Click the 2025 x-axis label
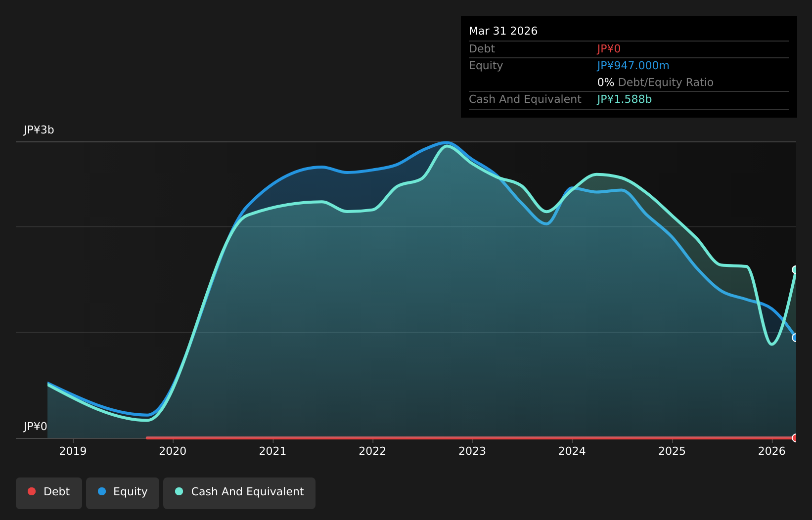Viewport: 812px width, 520px height. pyautogui.click(x=672, y=451)
